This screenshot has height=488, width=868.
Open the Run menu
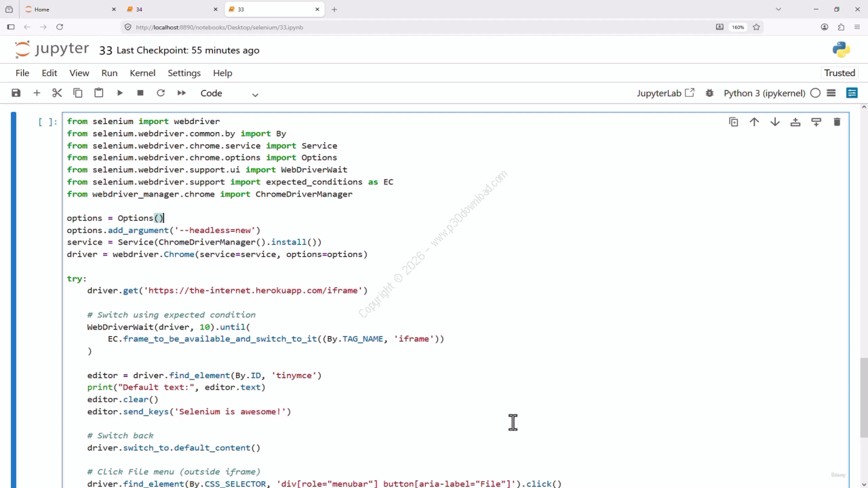tap(109, 73)
